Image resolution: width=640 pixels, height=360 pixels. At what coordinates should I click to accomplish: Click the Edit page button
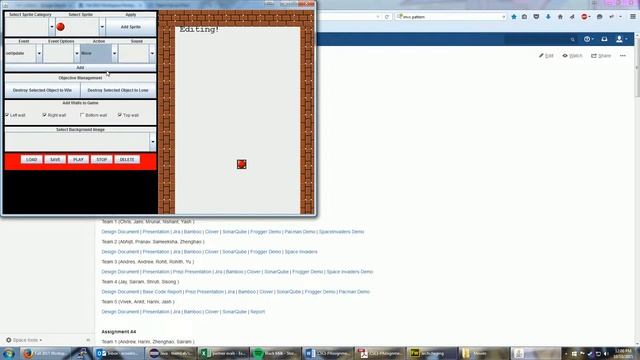546,56
